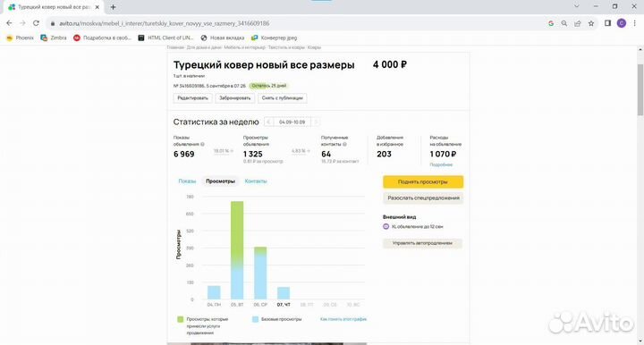Click the site lock icon in the address bar
The width and height of the screenshot is (644, 345).
click(x=53, y=23)
